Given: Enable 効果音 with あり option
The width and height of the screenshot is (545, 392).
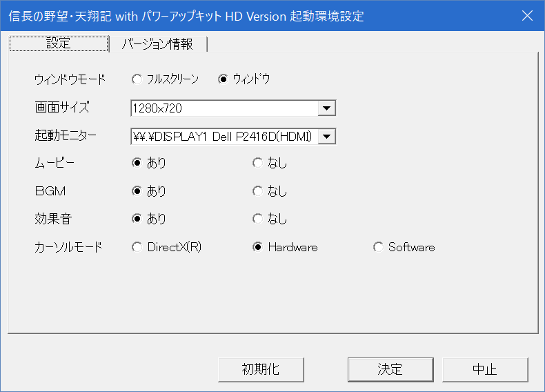Looking at the screenshot, I should tap(137, 219).
